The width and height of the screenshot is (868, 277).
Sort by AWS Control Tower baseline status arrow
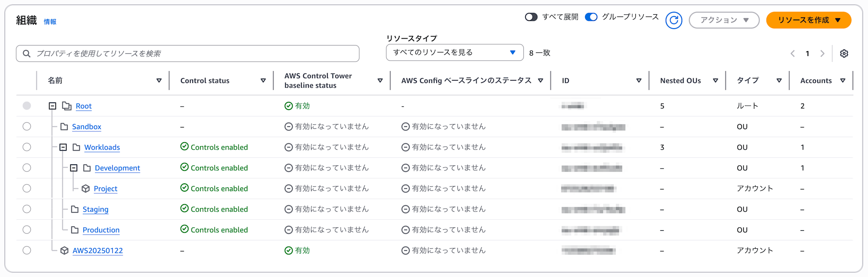(x=380, y=81)
